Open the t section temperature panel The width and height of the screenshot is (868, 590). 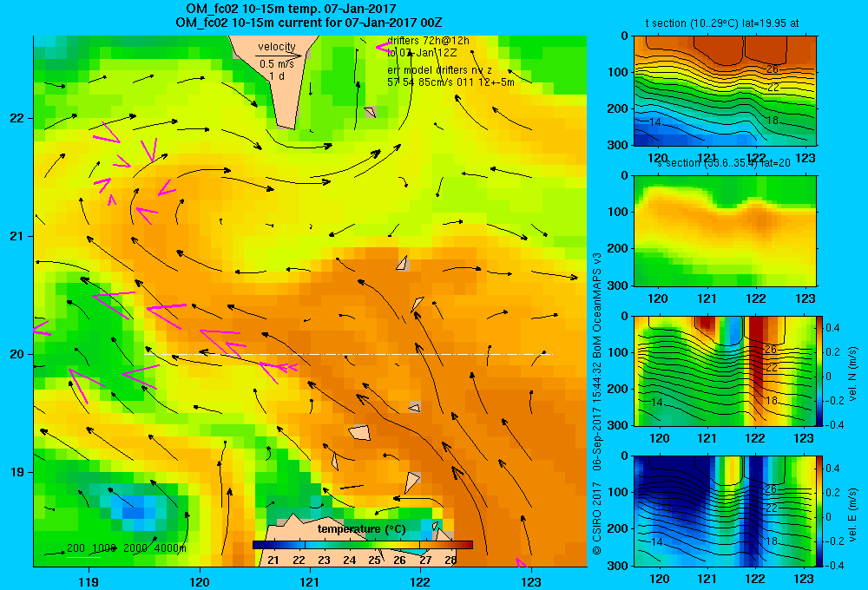coord(725,91)
